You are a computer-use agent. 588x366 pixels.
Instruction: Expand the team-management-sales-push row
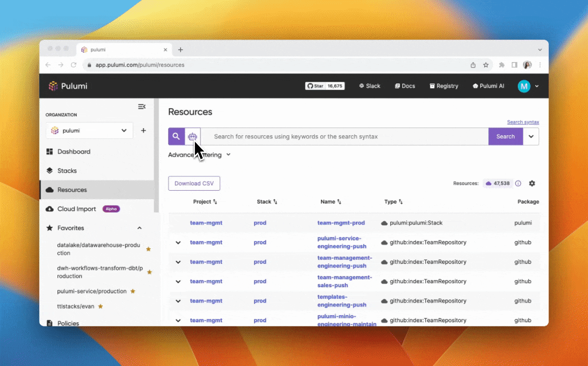(x=178, y=281)
